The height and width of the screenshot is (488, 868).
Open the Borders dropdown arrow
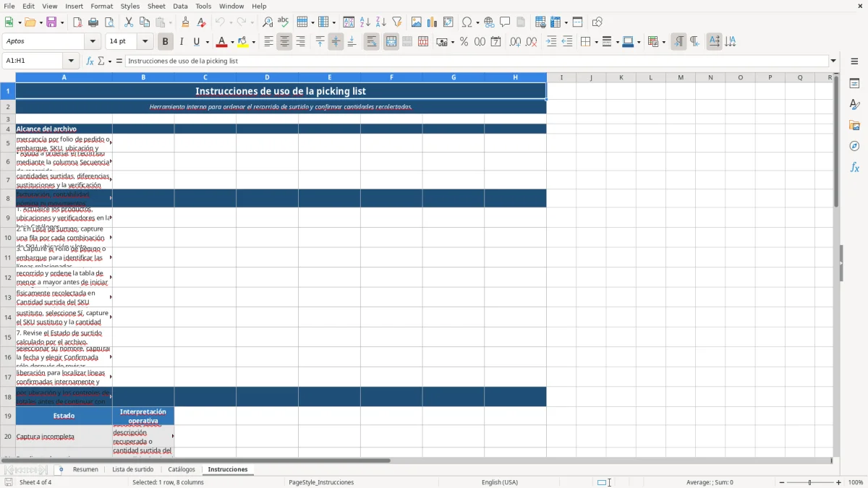(x=595, y=42)
